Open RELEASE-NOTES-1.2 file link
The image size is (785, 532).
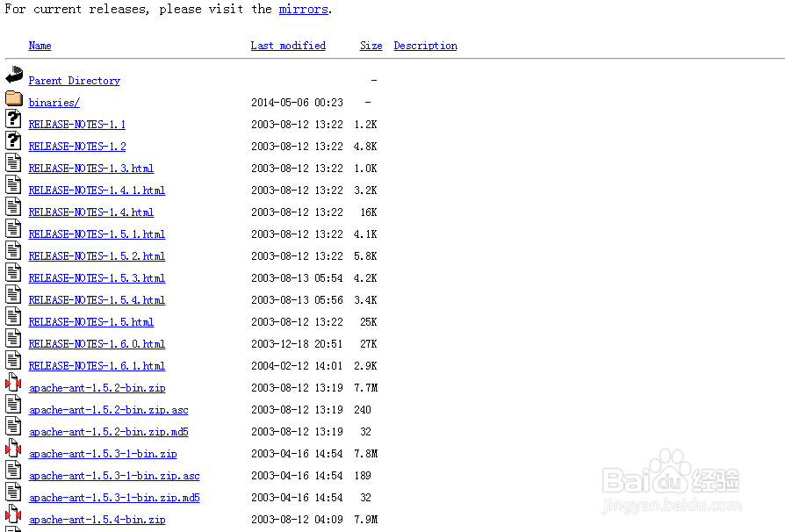point(77,147)
